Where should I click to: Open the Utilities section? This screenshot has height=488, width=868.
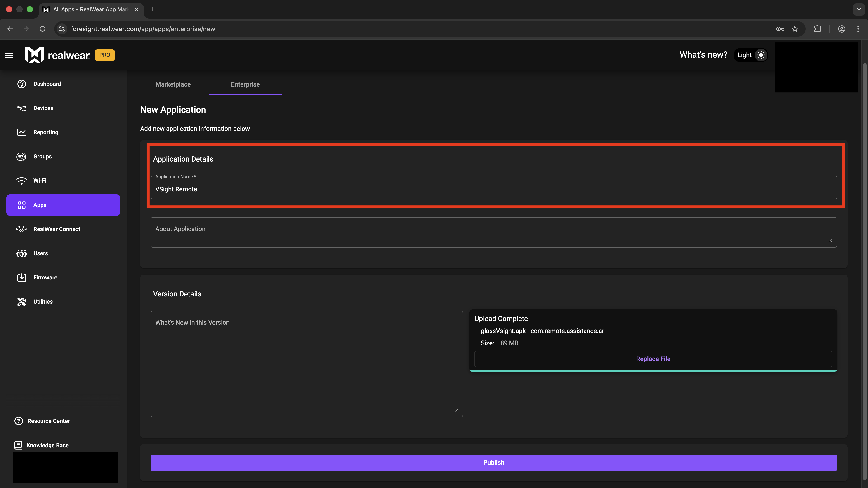coord(63,302)
